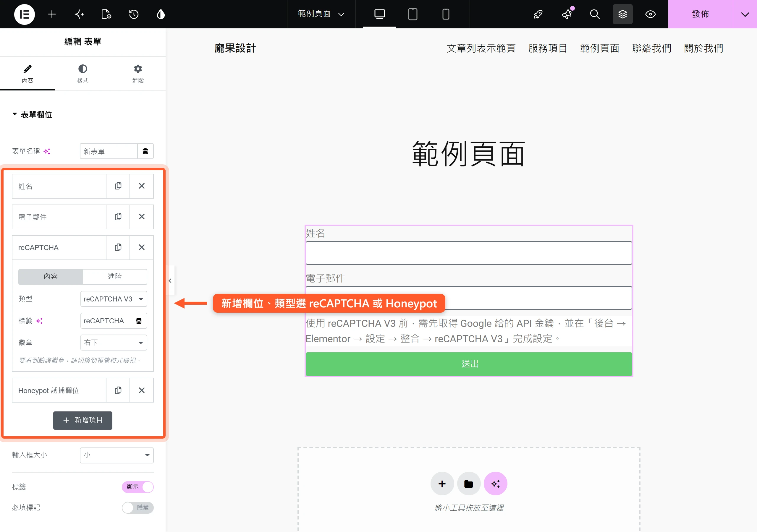
Task: Switch to the 內容 panel tab
Action: (x=28, y=74)
